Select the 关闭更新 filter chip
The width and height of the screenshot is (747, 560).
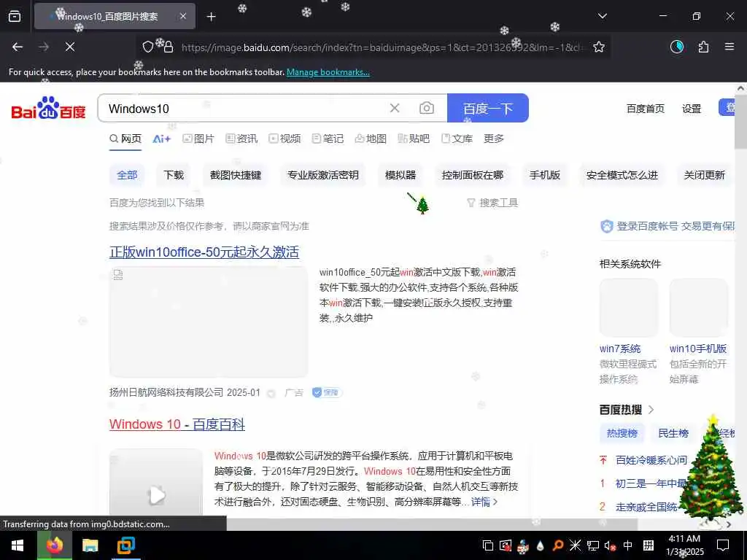click(704, 175)
